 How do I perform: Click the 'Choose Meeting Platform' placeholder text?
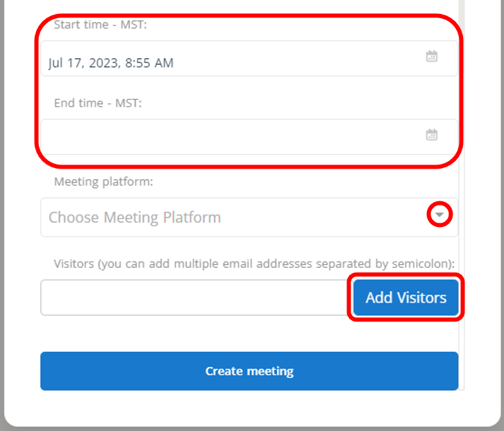tap(135, 217)
